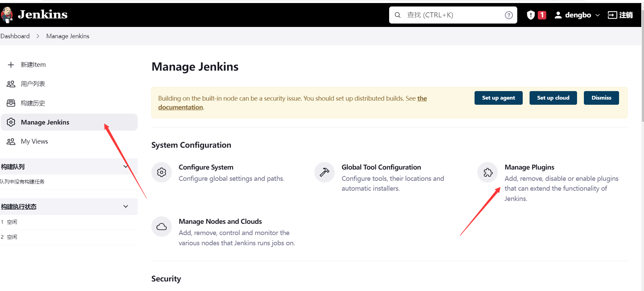Click the people icon beside My Views
644x291 pixels.
click(11, 142)
